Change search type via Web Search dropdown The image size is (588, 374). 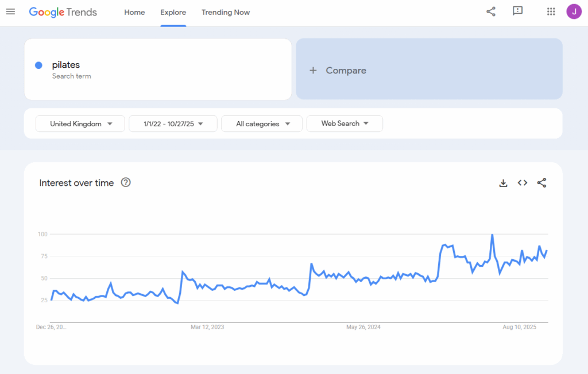[x=345, y=123]
